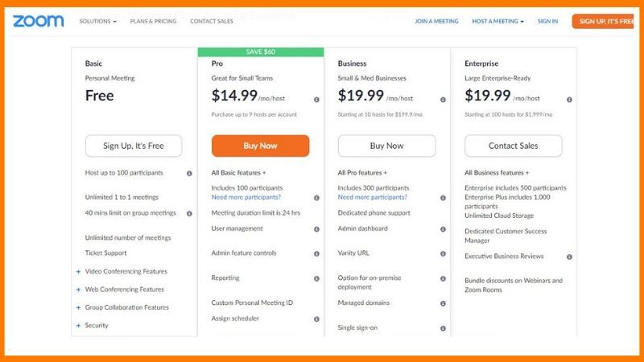Click the Zoom logo
644x362 pixels.
(38, 21)
